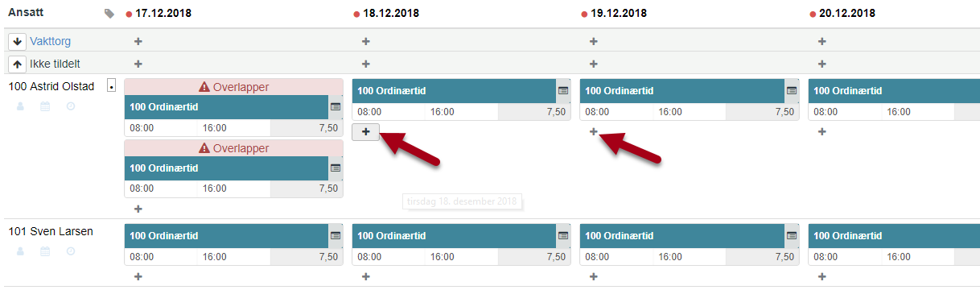Click the person icon under Astrid Olstad
980x290 pixels.
[x=21, y=106]
